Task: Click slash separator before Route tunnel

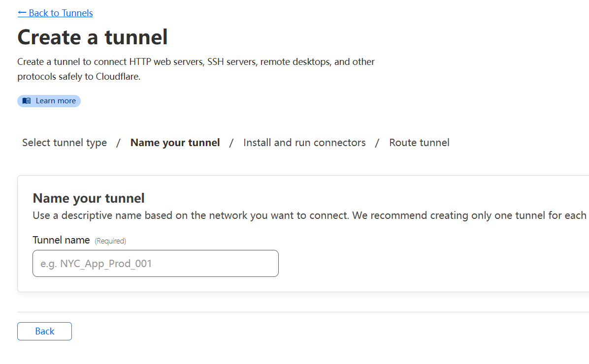Action: coord(377,143)
